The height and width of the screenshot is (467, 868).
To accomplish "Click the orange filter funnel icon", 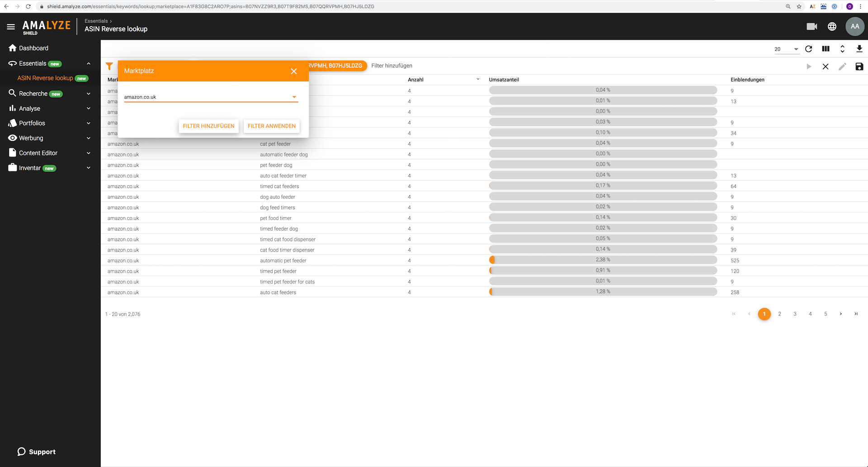I will coord(109,66).
